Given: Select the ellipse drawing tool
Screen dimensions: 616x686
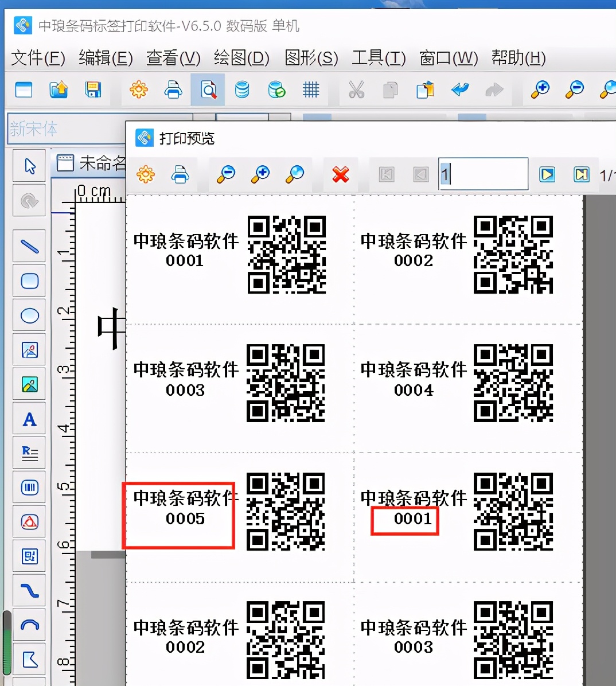Looking at the screenshot, I should 29,315.
